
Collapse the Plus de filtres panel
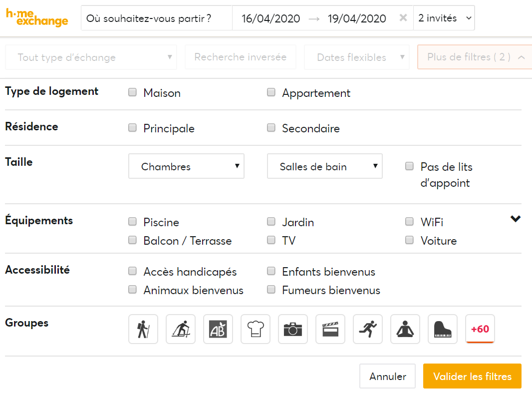click(x=475, y=57)
